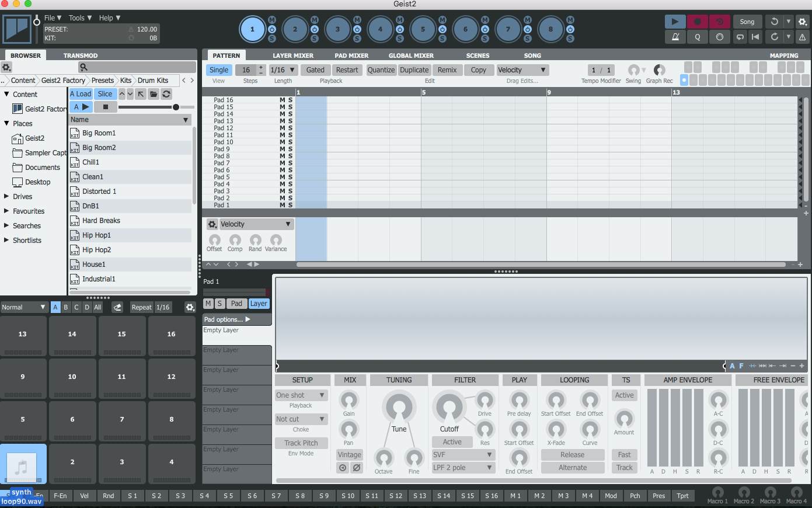Open the SVF filter type dropdown

coord(463,455)
